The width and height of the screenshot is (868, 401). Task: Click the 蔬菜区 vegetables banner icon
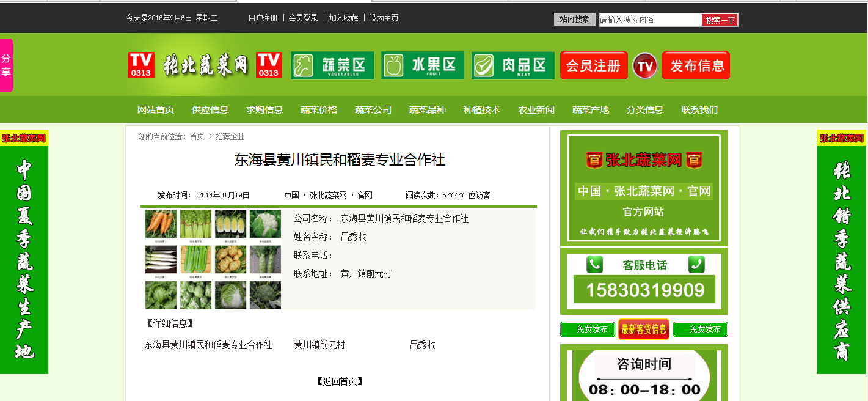[332, 65]
